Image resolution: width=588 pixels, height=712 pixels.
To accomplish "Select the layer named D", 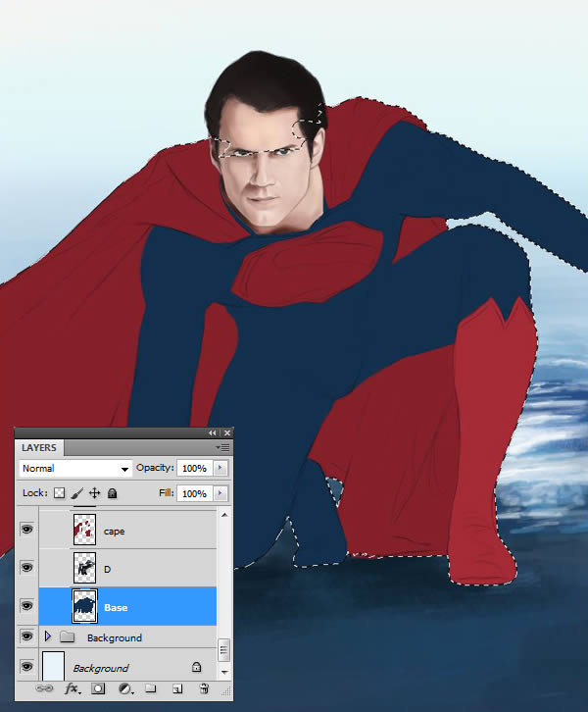I will coord(108,570).
